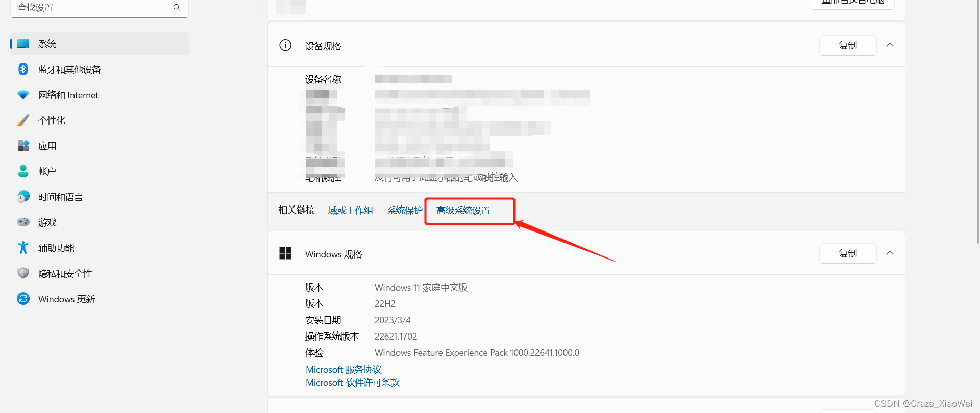Click the 22621.1702 OS build value

click(x=396, y=337)
